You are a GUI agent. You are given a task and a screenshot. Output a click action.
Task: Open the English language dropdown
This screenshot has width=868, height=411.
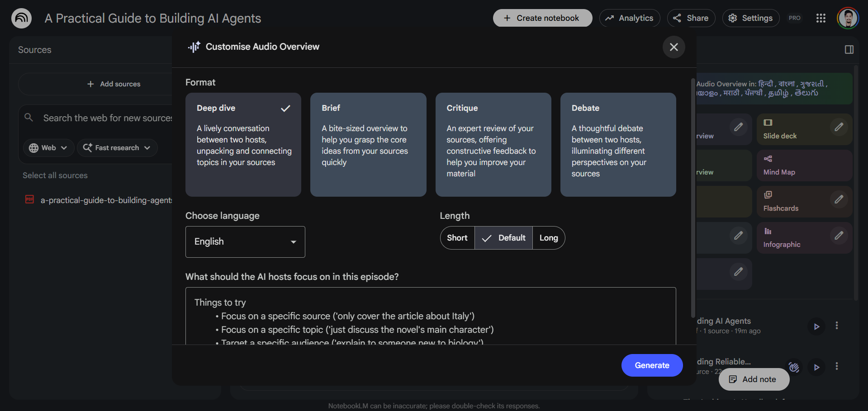click(245, 241)
